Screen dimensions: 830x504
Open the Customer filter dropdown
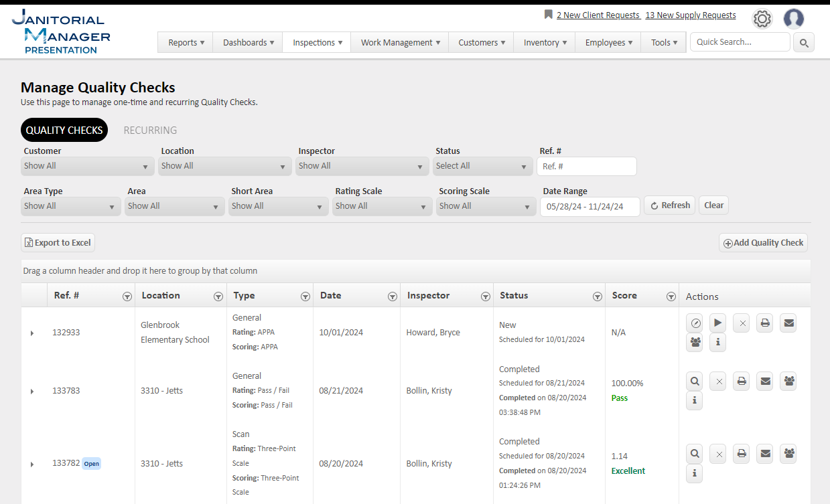click(87, 167)
